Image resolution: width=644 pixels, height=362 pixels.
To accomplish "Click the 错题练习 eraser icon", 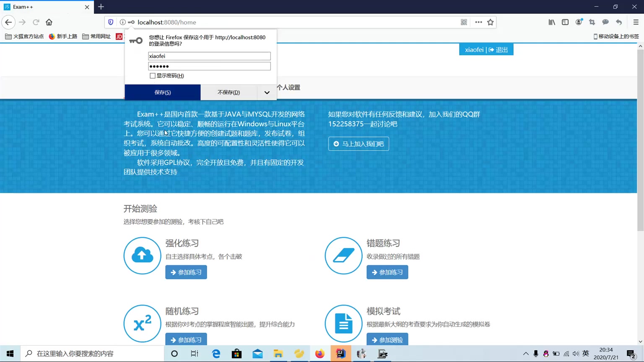I will [x=343, y=256].
